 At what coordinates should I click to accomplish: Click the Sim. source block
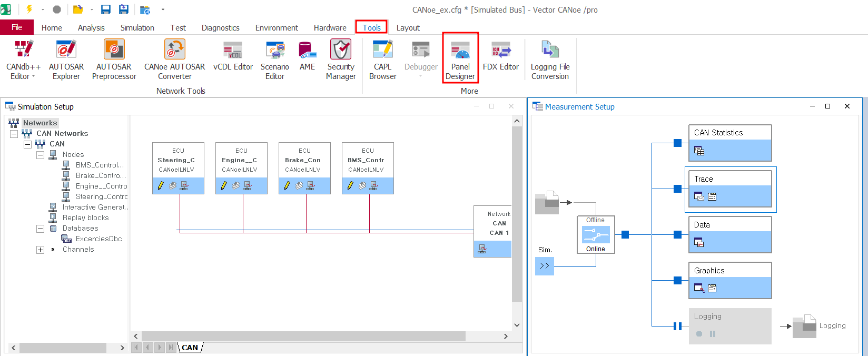coord(545,266)
